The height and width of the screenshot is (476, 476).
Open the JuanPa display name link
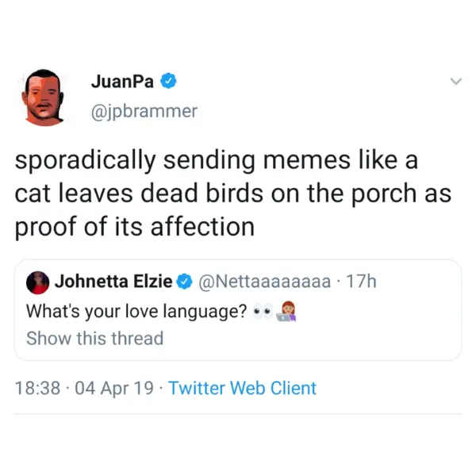coord(122,81)
